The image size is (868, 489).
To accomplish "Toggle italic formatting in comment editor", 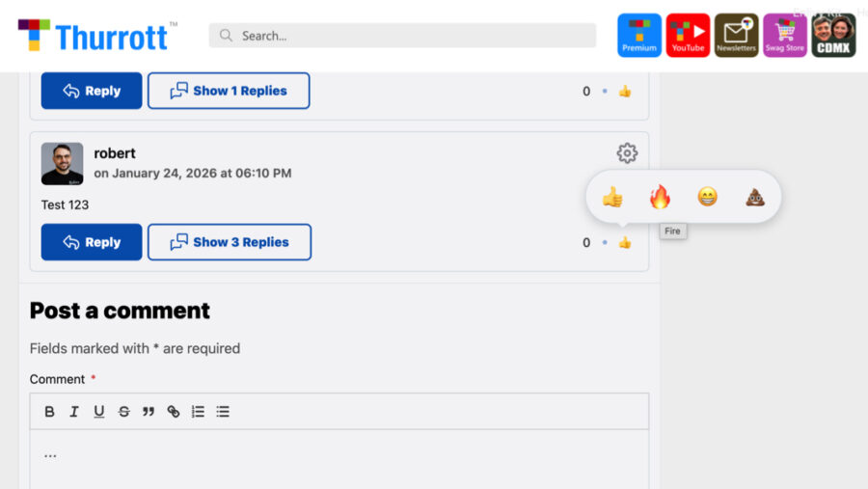I will coord(73,412).
